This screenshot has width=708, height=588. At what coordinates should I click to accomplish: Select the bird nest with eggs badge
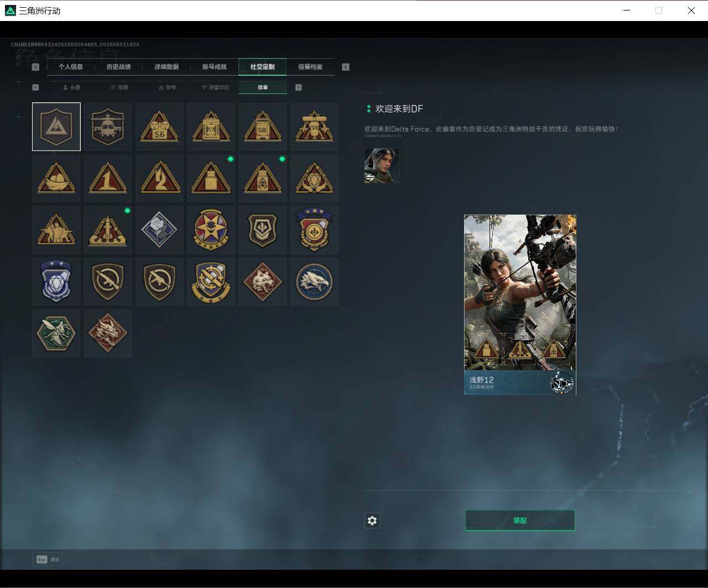56,178
